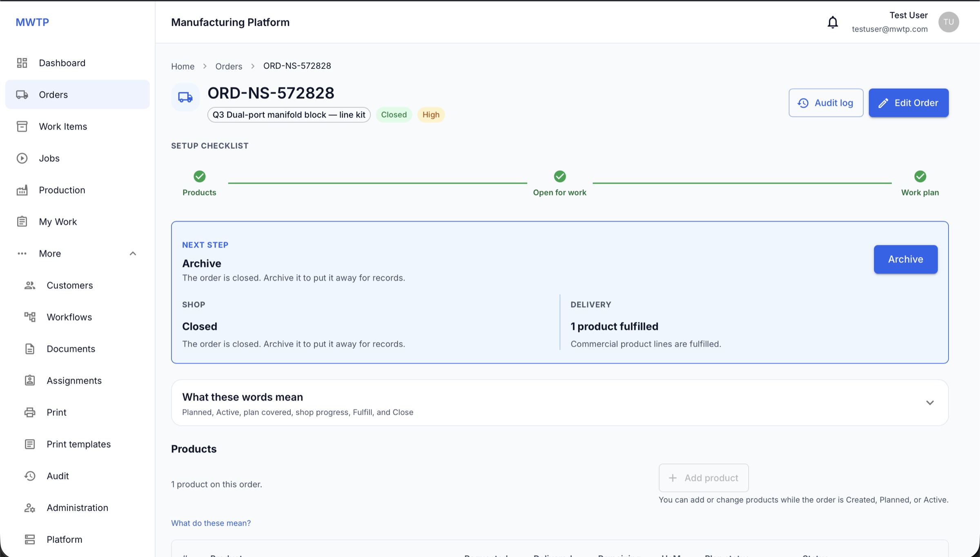Click the Print templates list icon
Screen dimensions: 980x557
30,444
